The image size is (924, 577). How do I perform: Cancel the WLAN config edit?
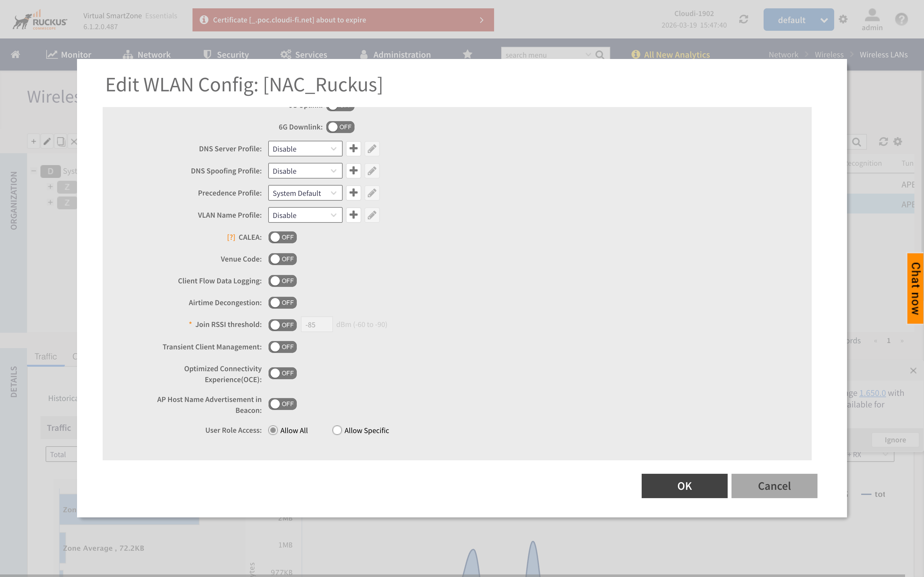pos(774,486)
